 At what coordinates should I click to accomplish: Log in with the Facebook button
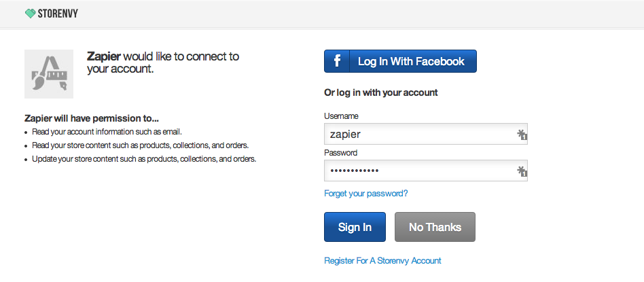point(400,61)
